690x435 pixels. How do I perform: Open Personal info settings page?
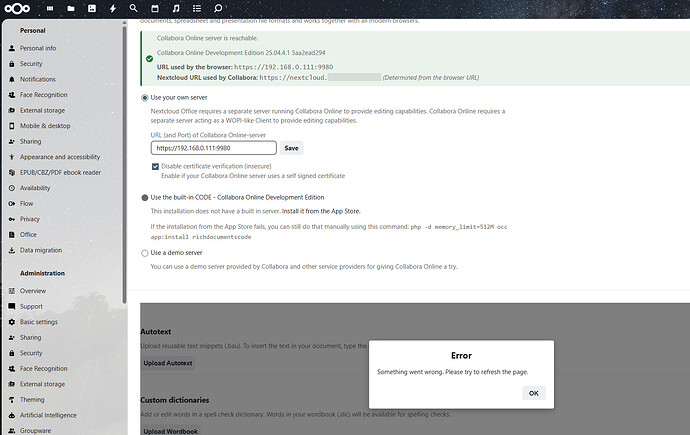(x=38, y=48)
